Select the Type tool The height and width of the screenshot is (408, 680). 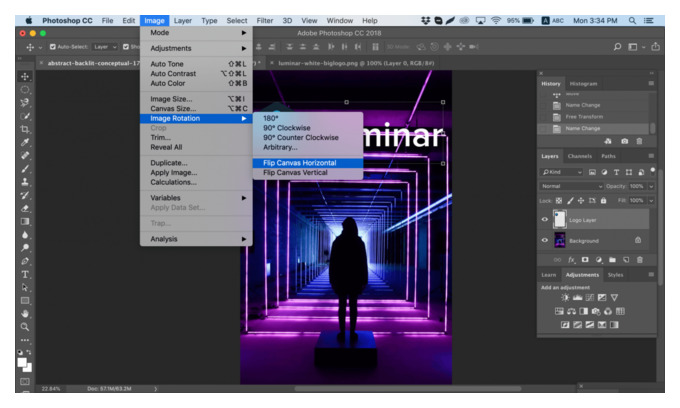pyautogui.click(x=25, y=274)
